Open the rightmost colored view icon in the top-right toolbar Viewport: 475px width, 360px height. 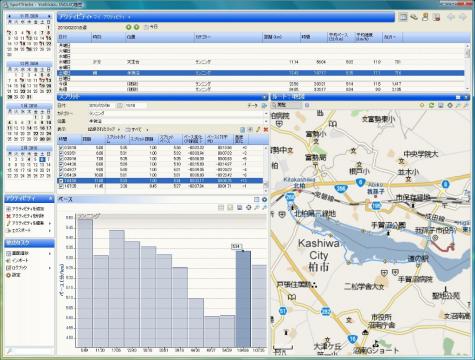click(x=436, y=17)
